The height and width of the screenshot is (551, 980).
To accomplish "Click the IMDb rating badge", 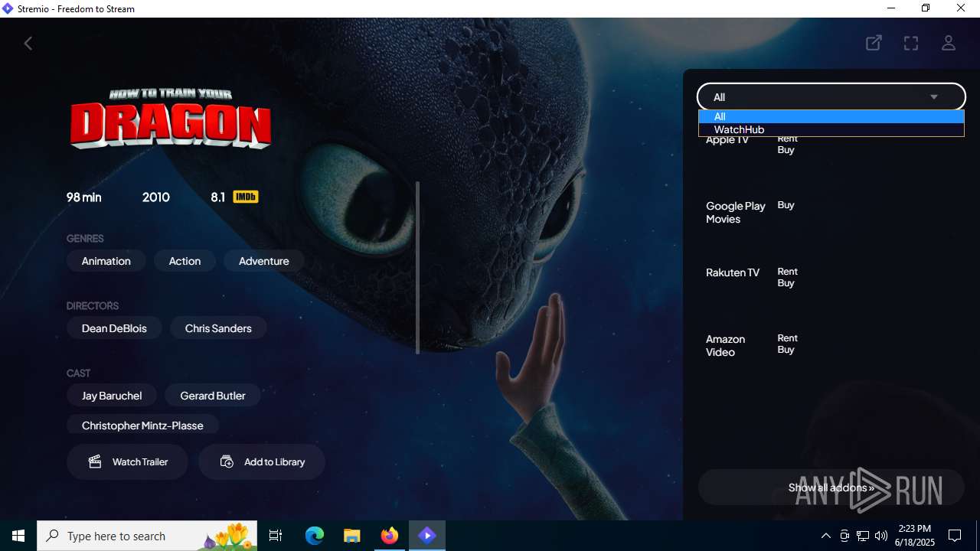I will pyautogui.click(x=245, y=197).
